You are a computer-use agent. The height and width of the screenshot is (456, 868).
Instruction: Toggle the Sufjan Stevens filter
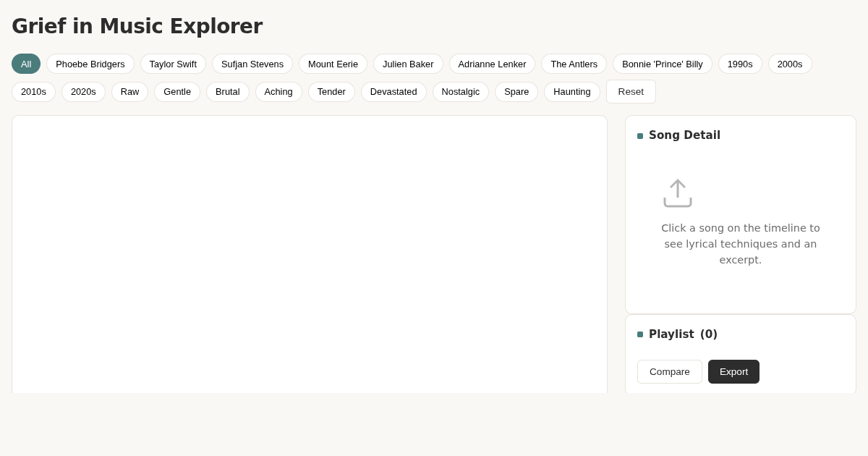252,64
